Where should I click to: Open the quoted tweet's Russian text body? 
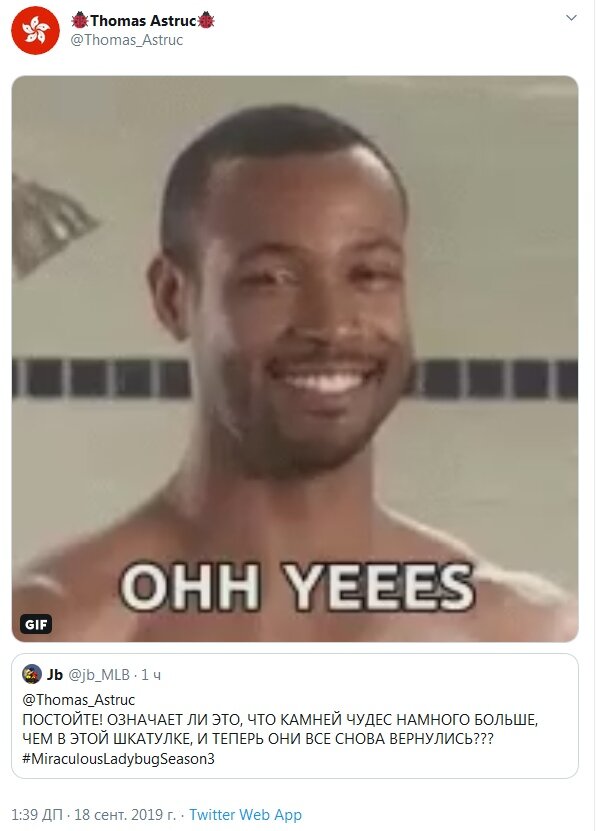coord(280,729)
